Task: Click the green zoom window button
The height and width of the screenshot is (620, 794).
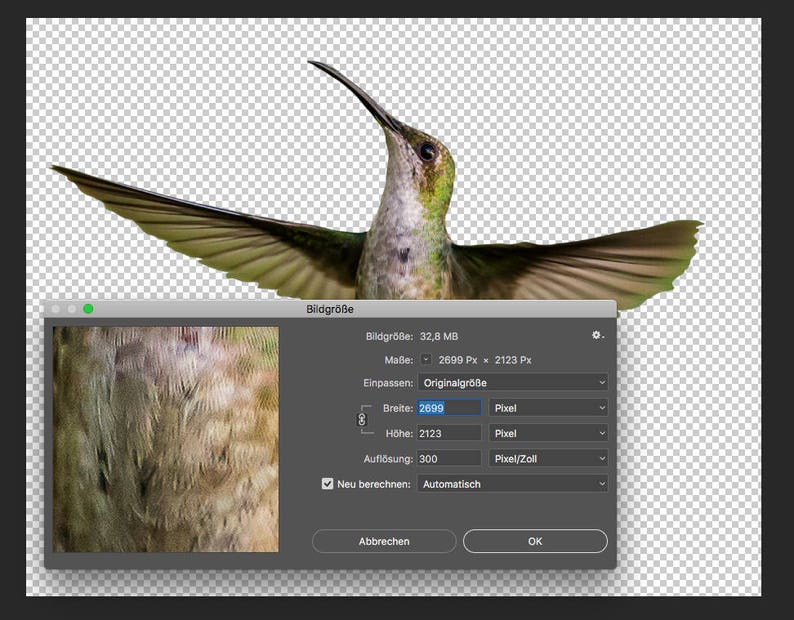Action: [88, 308]
